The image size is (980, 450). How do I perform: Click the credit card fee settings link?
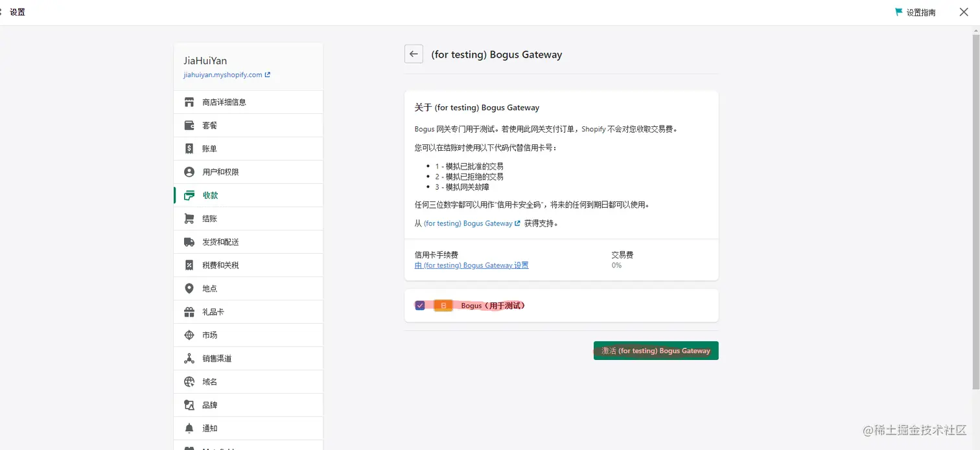471,265
